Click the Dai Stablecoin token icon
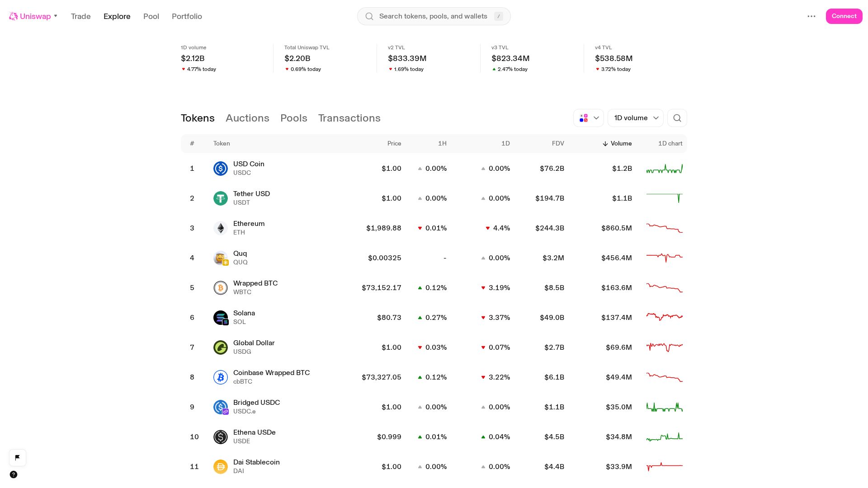This screenshot has height=488, width=868. click(x=221, y=467)
